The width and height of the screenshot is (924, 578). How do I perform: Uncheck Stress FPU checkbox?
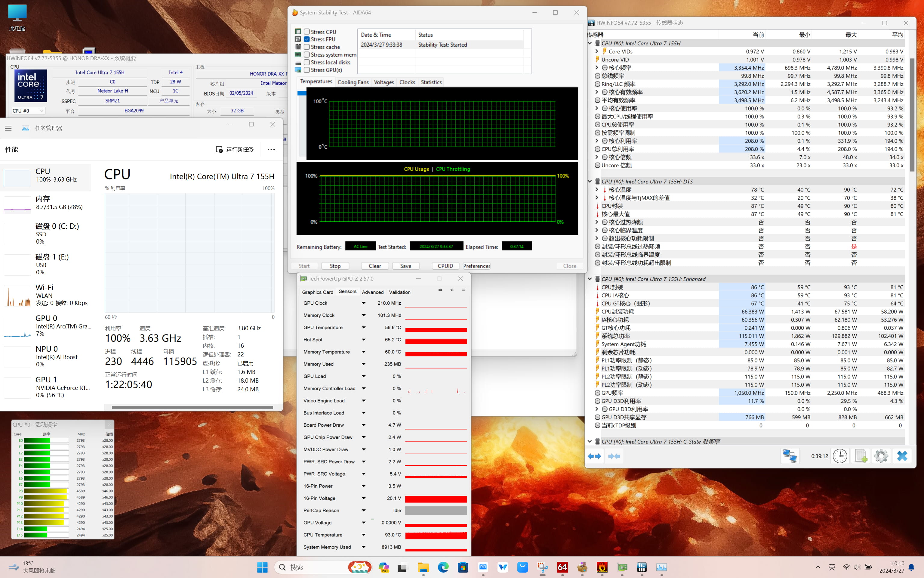(306, 39)
